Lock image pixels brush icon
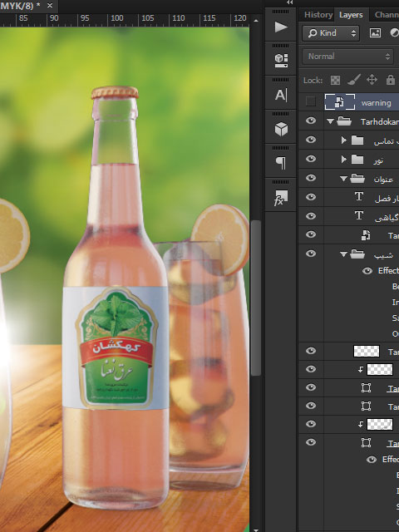 pyautogui.click(x=353, y=80)
